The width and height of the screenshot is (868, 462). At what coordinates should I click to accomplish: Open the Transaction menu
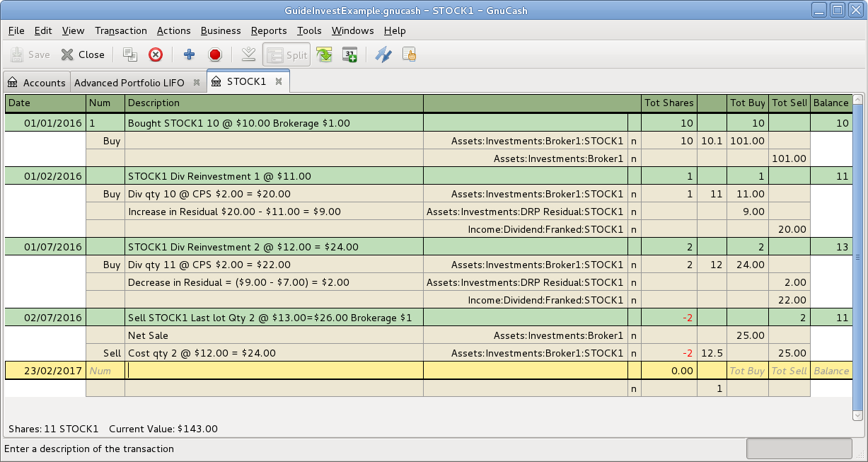coord(121,30)
